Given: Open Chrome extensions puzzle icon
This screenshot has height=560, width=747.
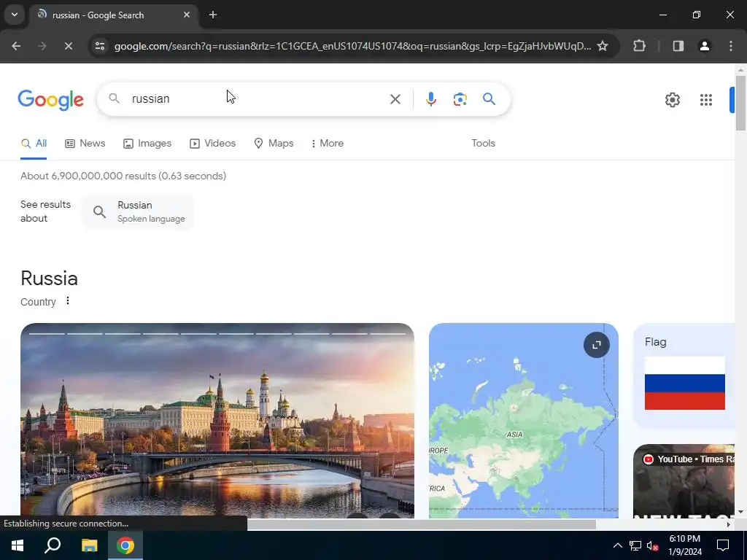Looking at the screenshot, I should [x=639, y=46].
